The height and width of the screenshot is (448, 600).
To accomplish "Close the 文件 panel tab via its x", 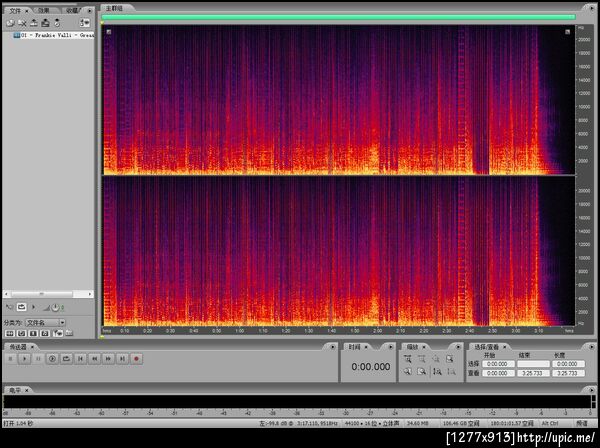I will coord(27,11).
